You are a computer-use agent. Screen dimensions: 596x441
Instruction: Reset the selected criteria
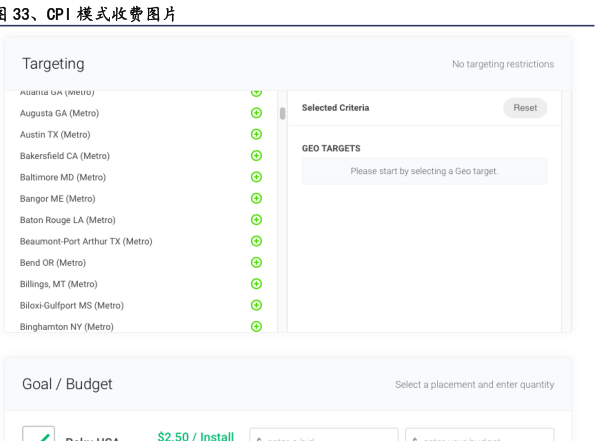coord(525,108)
